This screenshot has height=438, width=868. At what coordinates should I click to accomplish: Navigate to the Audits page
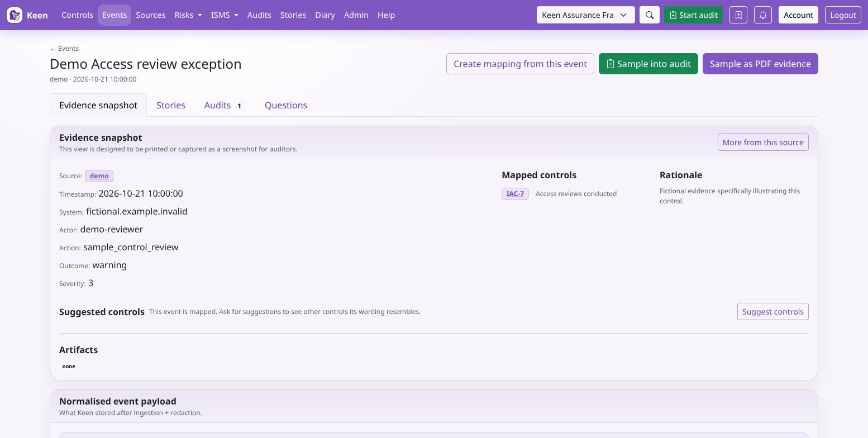[x=259, y=15]
